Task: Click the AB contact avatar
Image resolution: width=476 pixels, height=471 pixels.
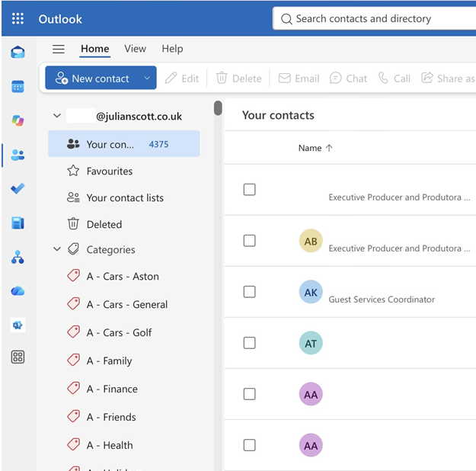Action: [x=311, y=241]
